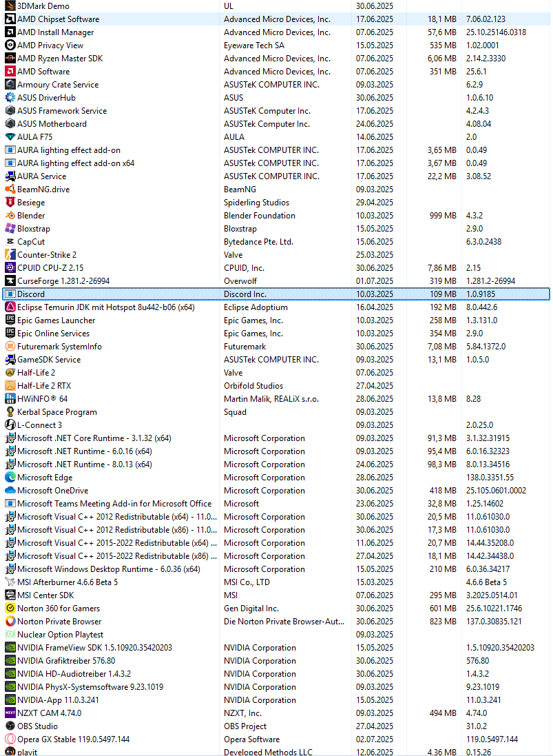Click the Kerbal Space Program icon
The width and height of the screenshot is (553, 756).
10,411
